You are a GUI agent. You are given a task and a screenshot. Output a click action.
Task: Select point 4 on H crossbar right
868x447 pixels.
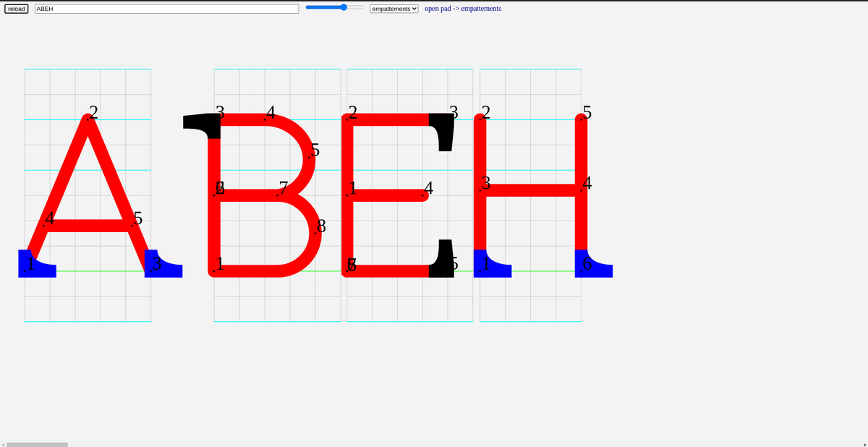coord(587,184)
